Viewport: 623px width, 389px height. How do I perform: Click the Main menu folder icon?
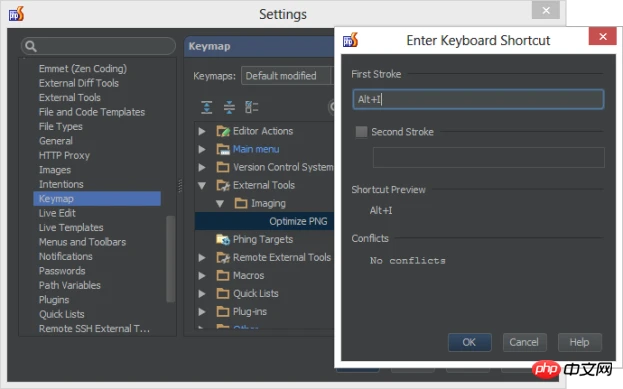click(x=223, y=149)
